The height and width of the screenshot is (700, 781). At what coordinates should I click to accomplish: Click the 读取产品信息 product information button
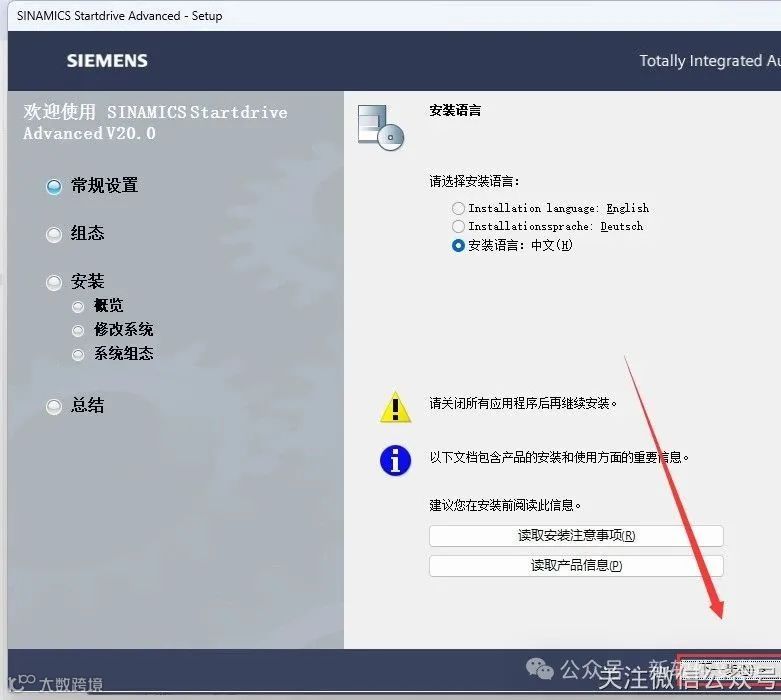click(576, 565)
